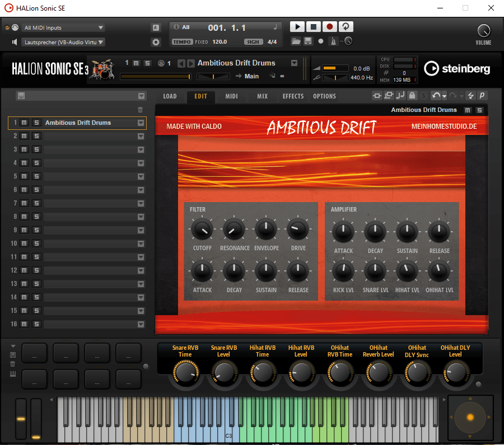
Task: Click the Main output routing label
Action: pyautogui.click(x=251, y=76)
